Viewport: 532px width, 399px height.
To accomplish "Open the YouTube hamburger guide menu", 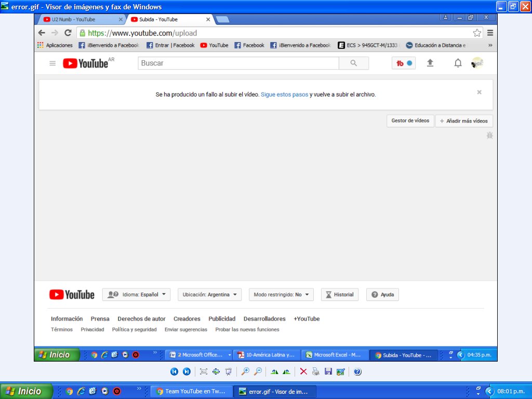I will pyautogui.click(x=52, y=63).
